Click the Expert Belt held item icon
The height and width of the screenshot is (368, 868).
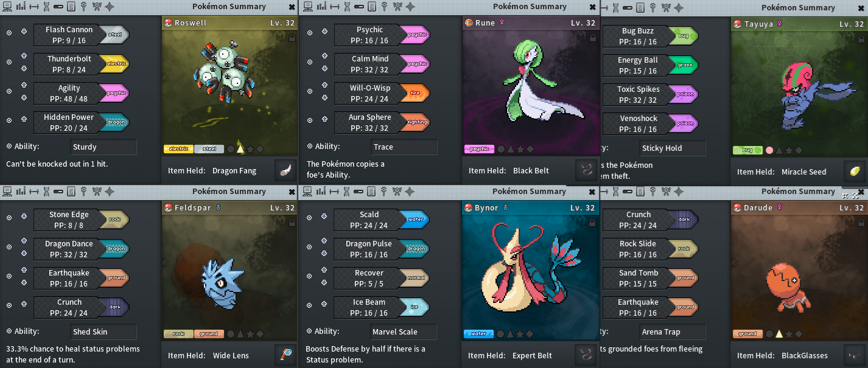pyautogui.click(x=586, y=355)
